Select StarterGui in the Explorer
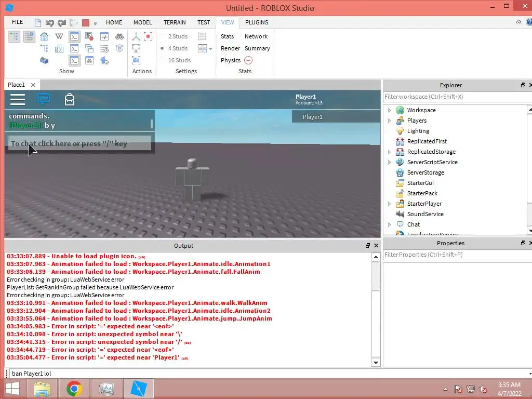Viewport: 532px width, 399px height. click(x=420, y=183)
